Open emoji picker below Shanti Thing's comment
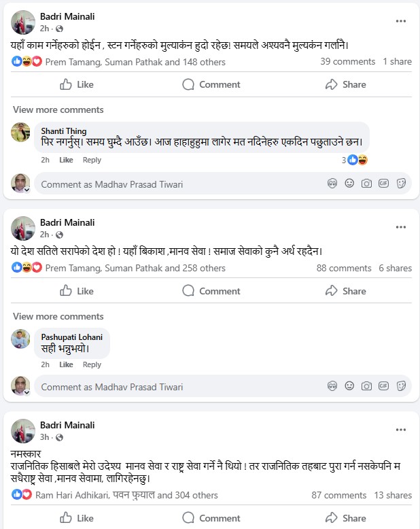This screenshot has width=420, height=529. (349, 184)
